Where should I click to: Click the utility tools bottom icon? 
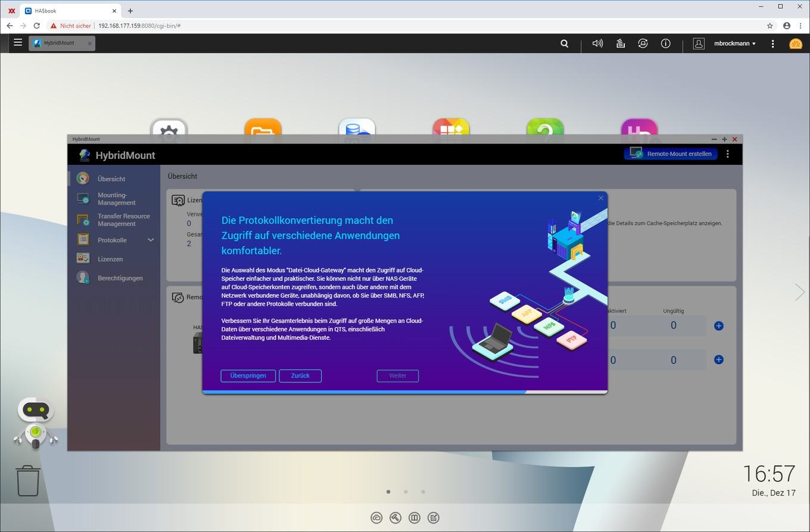point(395,518)
